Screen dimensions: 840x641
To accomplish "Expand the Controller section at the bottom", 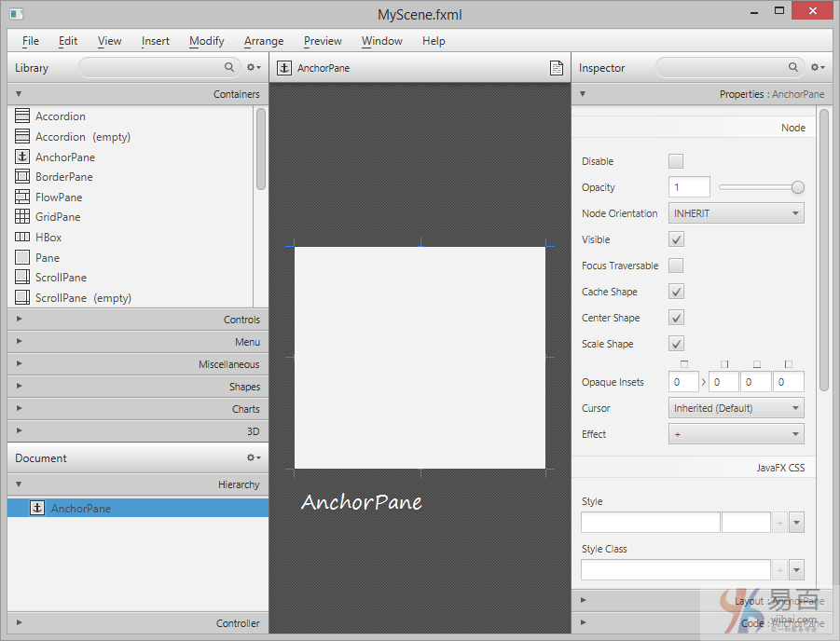I will (138, 623).
